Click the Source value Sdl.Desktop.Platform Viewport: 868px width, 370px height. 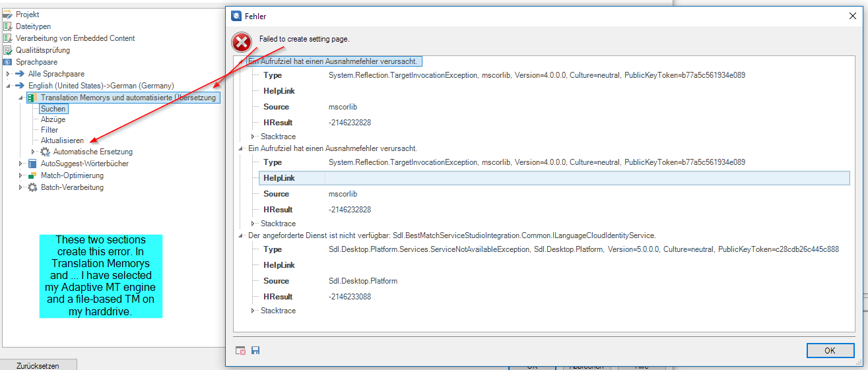362,281
